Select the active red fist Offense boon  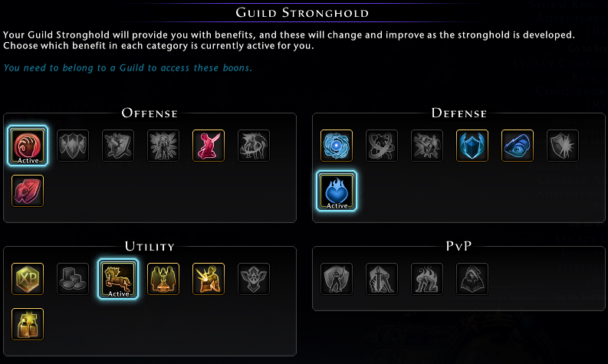coord(29,145)
